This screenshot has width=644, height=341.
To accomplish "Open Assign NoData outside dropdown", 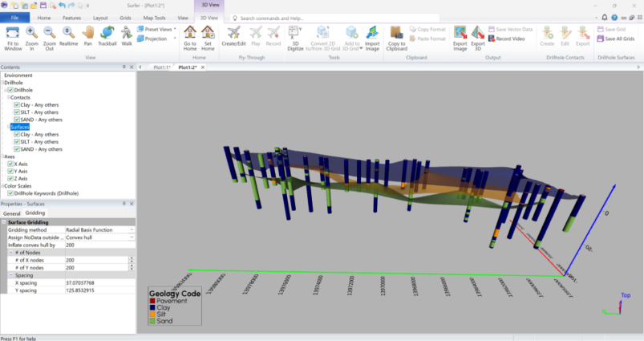I will [x=132, y=237].
